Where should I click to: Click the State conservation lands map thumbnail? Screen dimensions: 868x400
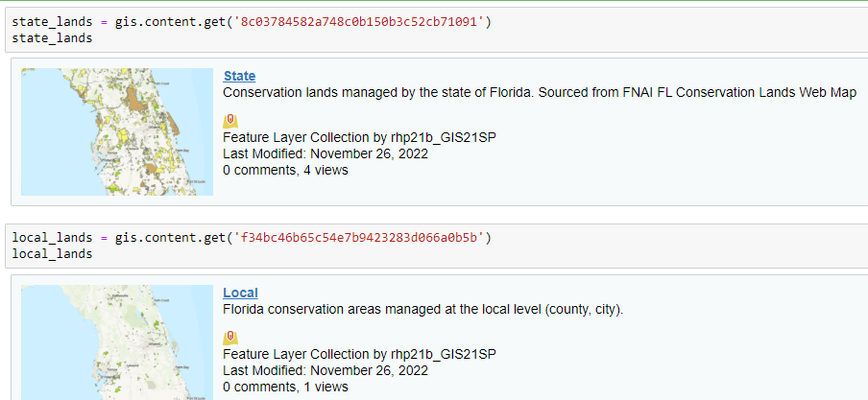116,131
